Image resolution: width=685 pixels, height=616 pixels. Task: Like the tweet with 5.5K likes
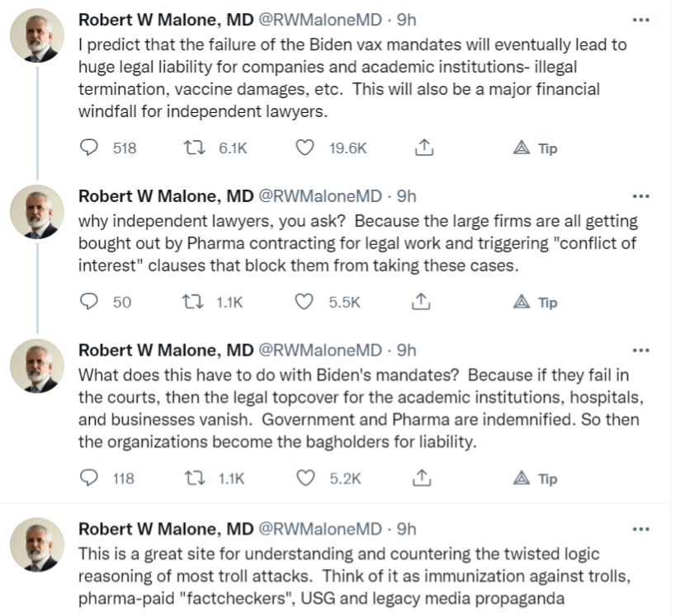click(305, 303)
